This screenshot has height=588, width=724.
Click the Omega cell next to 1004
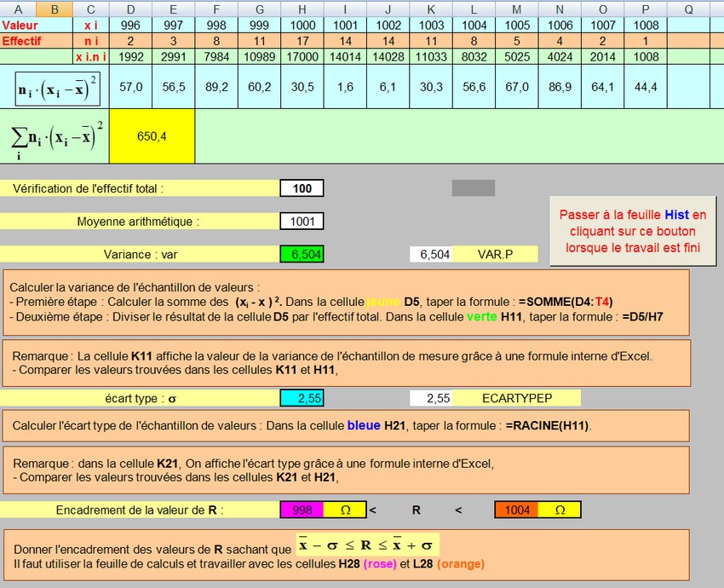click(x=560, y=510)
